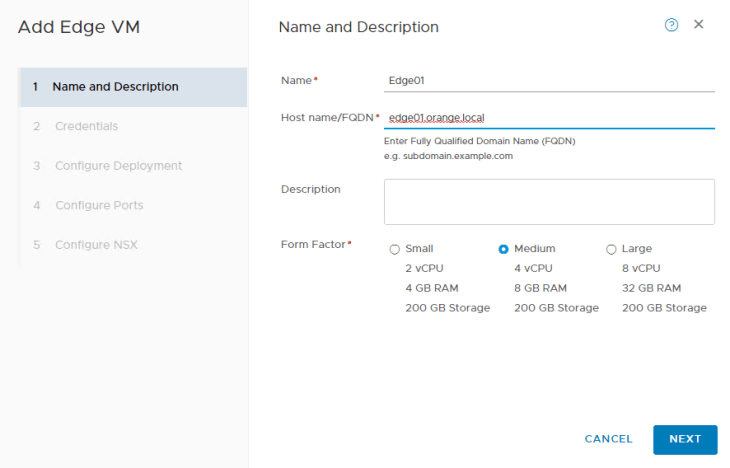Open the help question mark icon
This screenshot has width=730, height=468.
(671, 25)
